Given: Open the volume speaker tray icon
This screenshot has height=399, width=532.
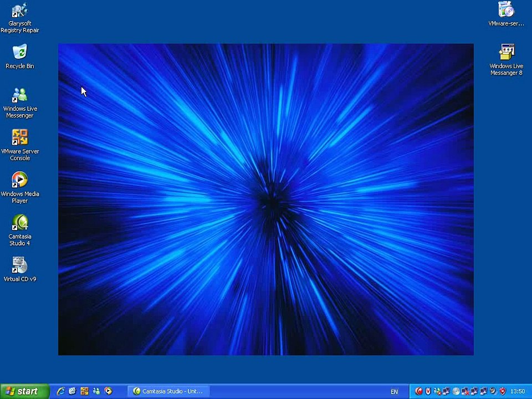Looking at the screenshot, I should (494, 391).
